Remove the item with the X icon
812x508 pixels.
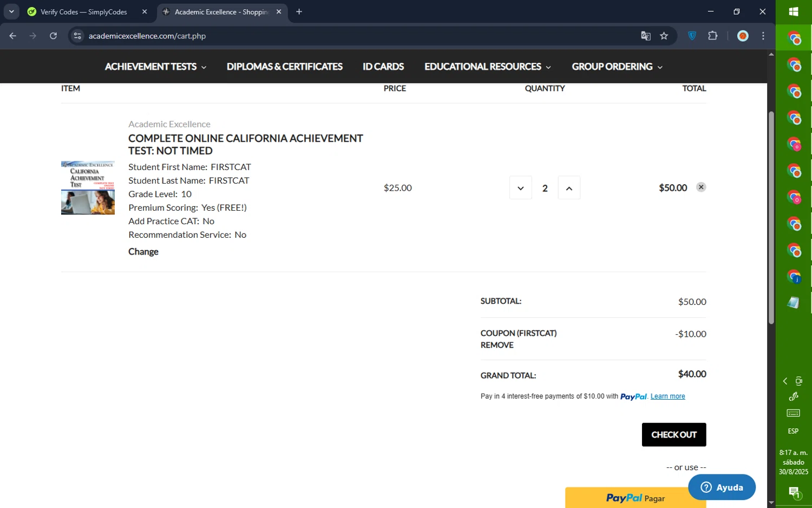[701, 187]
